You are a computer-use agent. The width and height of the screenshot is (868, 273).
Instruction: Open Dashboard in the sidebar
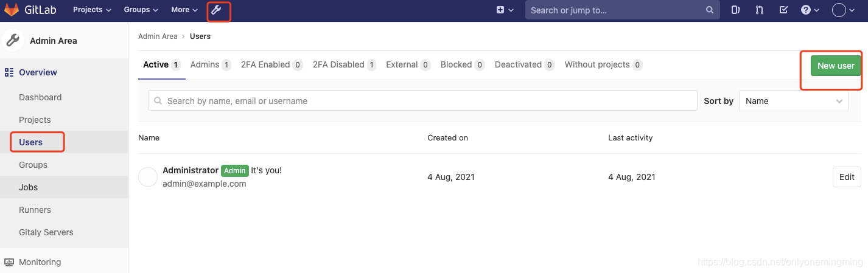click(x=40, y=97)
